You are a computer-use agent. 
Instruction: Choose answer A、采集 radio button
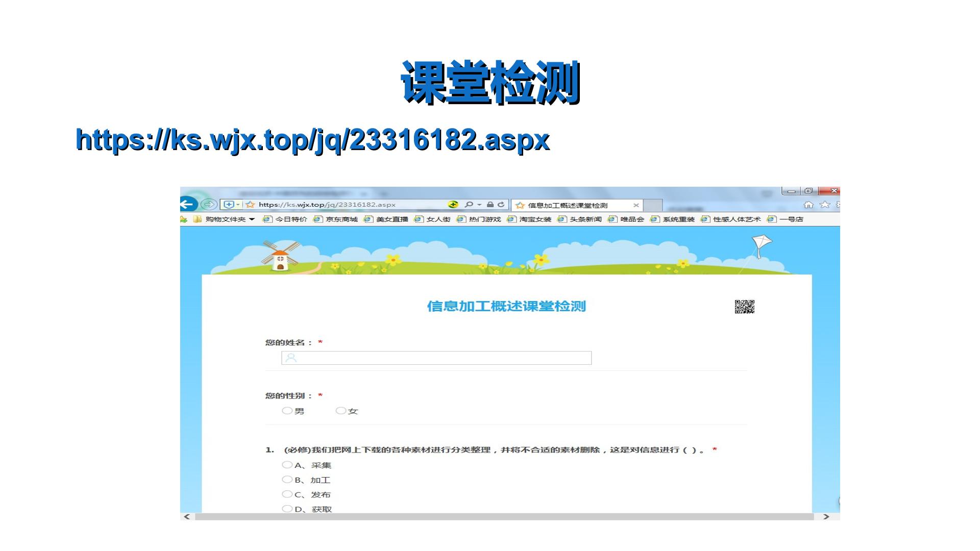tap(287, 465)
